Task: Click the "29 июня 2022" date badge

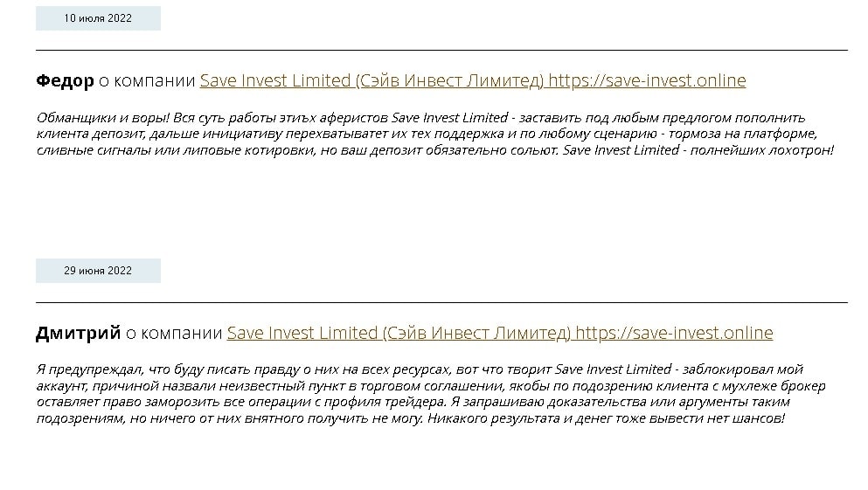Action: 98,271
